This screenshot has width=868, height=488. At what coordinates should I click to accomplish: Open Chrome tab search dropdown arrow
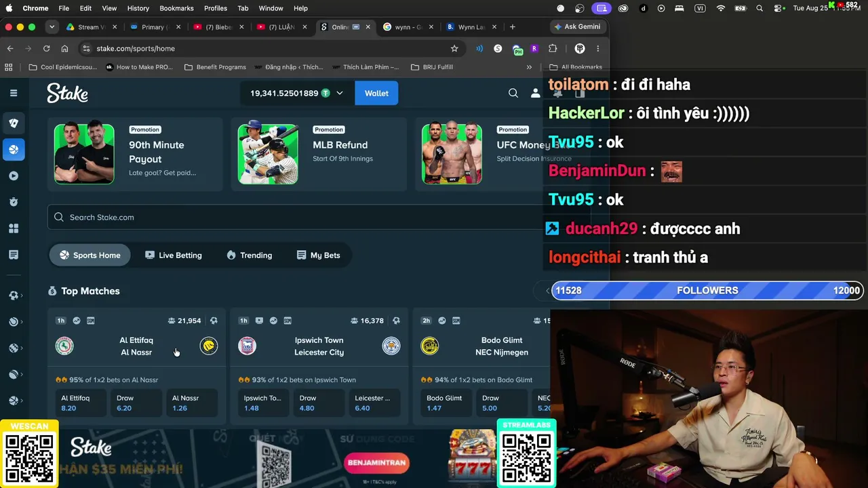pyautogui.click(x=52, y=27)
